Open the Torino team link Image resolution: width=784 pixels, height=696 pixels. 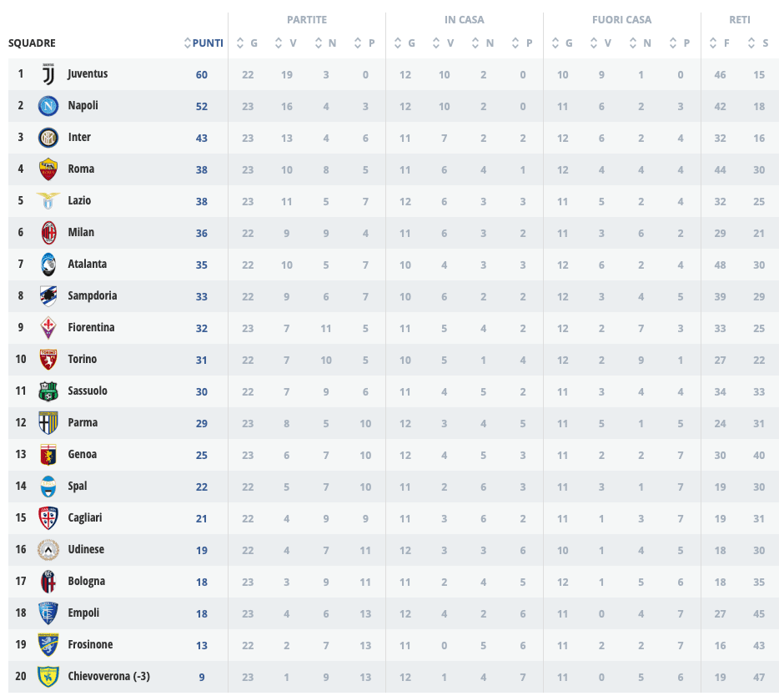tap(83, 359)
